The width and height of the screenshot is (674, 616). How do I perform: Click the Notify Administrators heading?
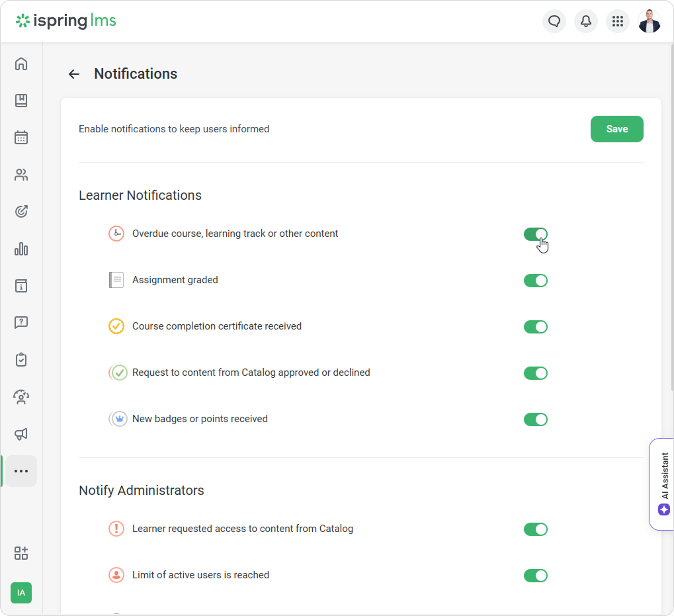coord(142,490)
